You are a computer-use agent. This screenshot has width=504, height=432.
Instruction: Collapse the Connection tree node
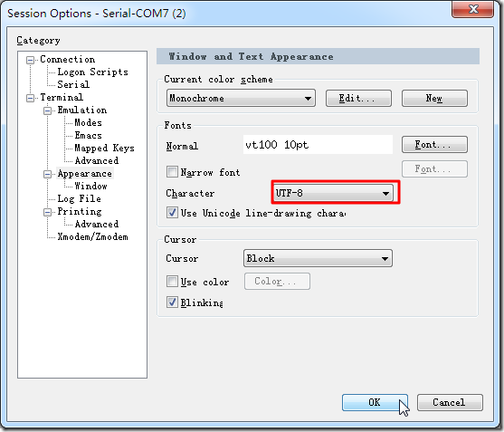point(30,60)
